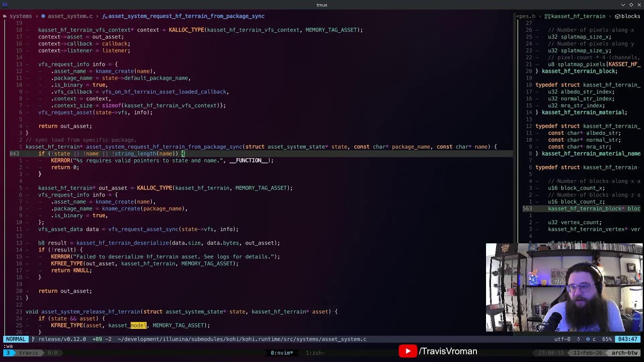This screenshot has width=644, height=362.
Task: Click the 'Failed to deserialize hf_terrain asset' string
Action: [175, 257]
